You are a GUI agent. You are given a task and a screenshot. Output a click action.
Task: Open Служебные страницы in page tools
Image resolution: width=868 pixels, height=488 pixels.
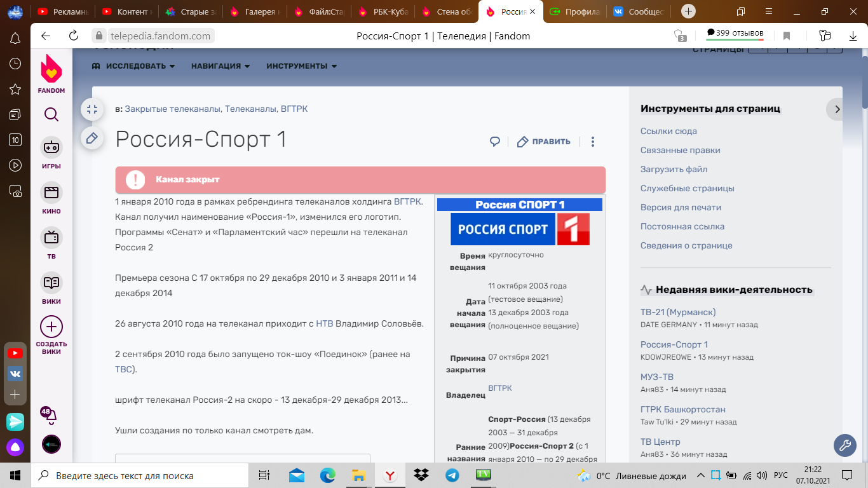[688, 189]
